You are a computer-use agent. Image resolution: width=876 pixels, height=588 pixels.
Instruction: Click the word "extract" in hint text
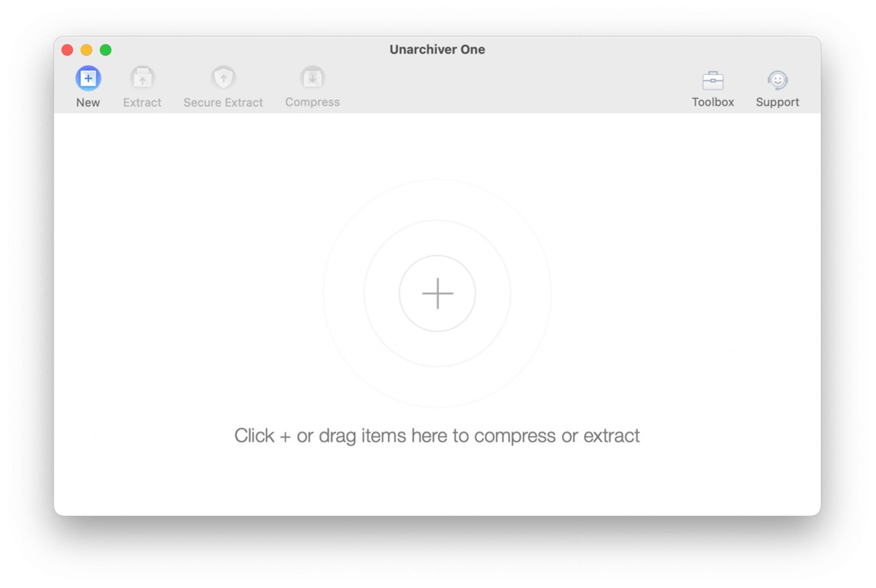coord(611,436)
